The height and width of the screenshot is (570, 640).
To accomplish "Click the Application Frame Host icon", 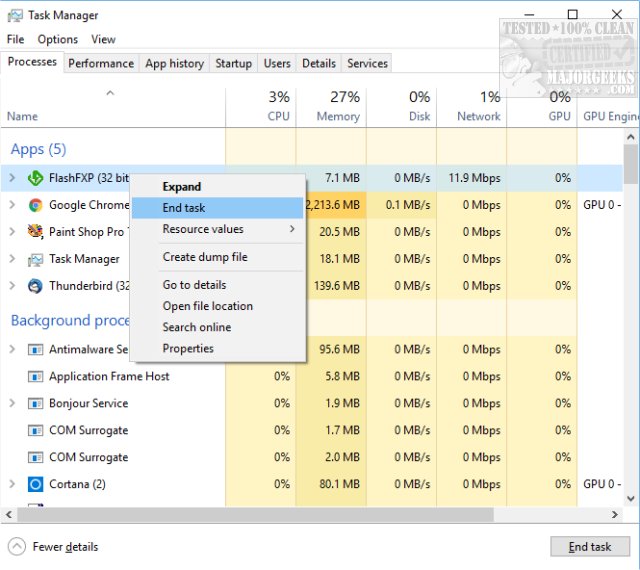I will 35,376.
